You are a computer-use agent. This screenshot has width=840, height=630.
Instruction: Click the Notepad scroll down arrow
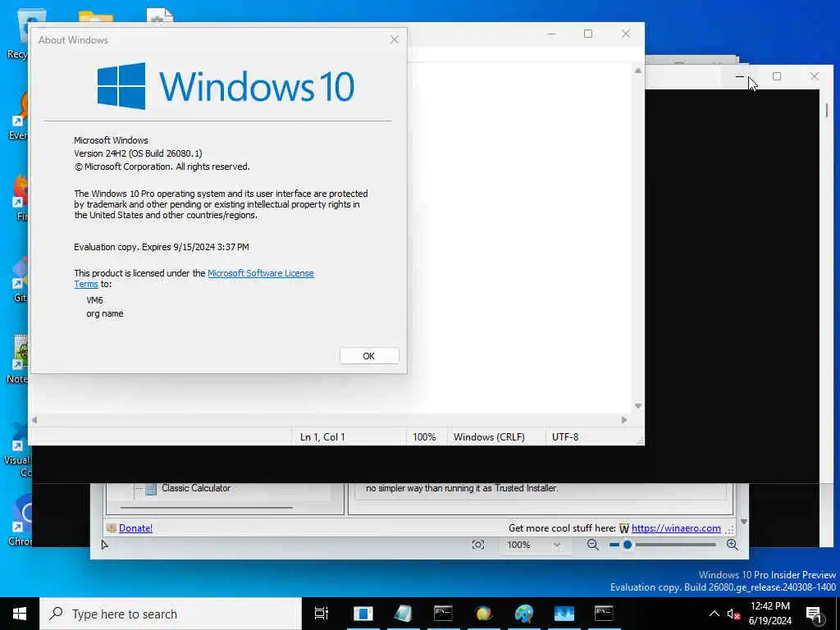pyautogui.click(x=637, y=406)
